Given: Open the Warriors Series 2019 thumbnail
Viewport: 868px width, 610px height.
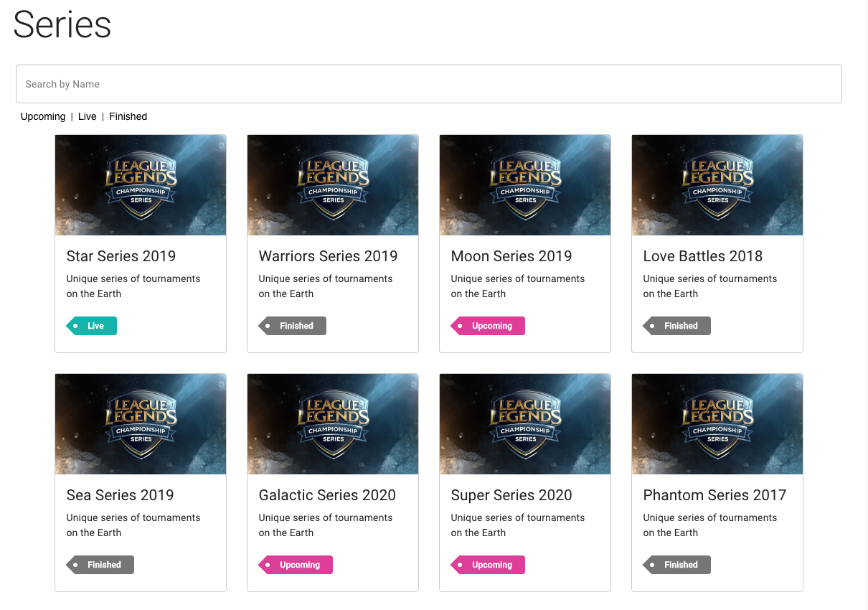Looking at the screenshot, I should click(x=333, y=185).
